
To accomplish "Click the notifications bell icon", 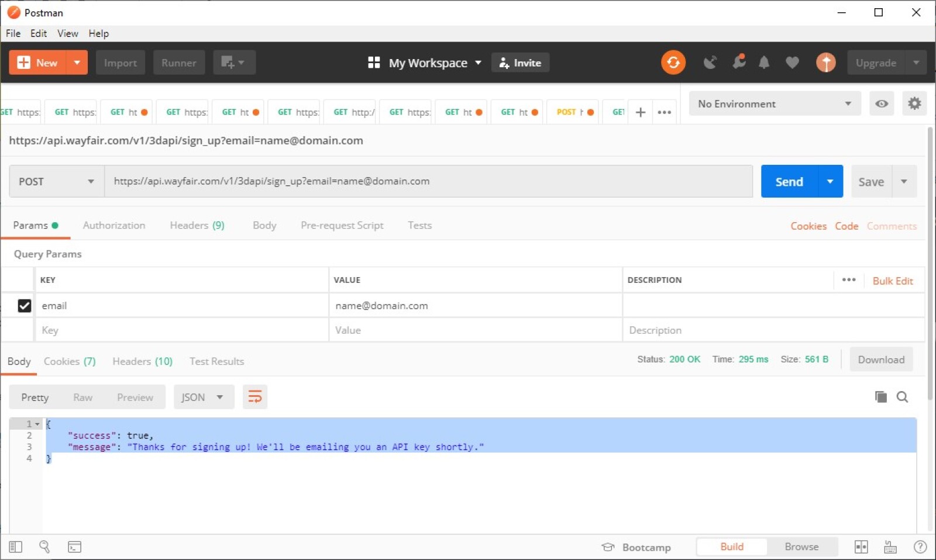I will click(x=765, y=63).
